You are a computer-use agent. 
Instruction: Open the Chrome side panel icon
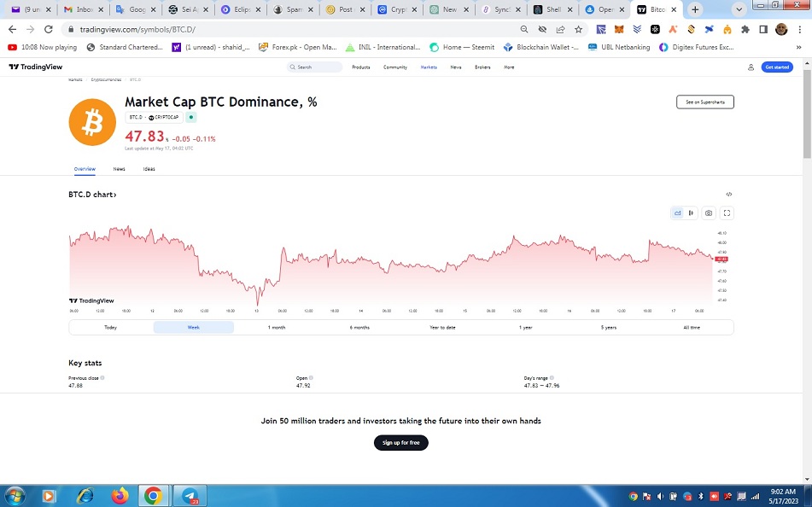pyautogui.click(x=763, y=30)
